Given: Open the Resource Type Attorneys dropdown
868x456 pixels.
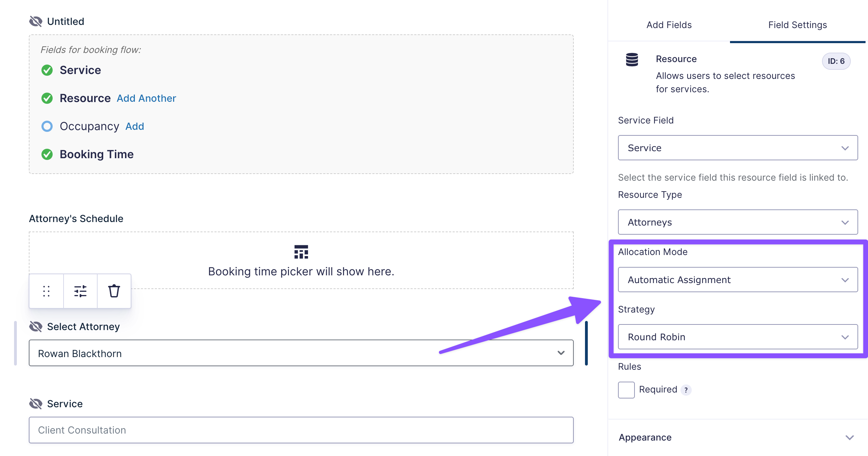Looking at the screenshot, I should pyautogui.click(x=738, y=222).
